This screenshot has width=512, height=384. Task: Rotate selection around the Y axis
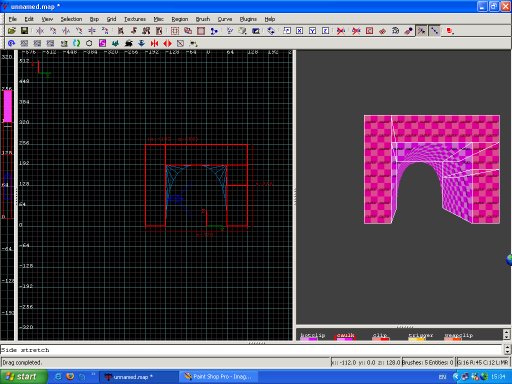[79, 31]
